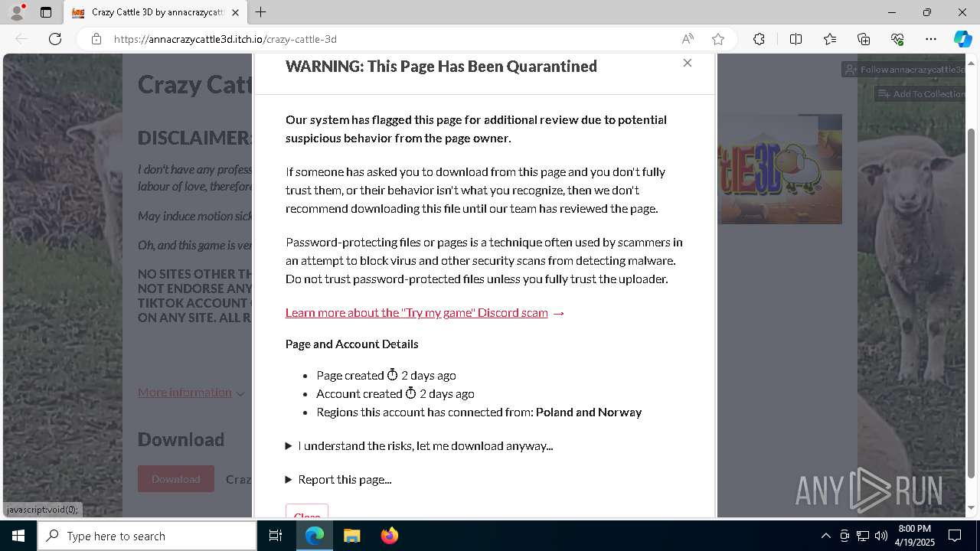Dismiss the quarantine warning with X
This screenshot has height=551, width=980.
point(688,63)
